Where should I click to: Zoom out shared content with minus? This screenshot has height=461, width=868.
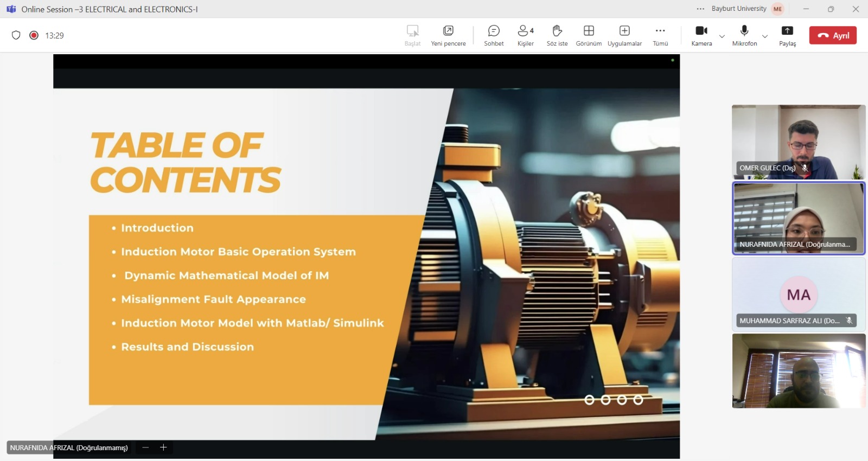[145, 447]
